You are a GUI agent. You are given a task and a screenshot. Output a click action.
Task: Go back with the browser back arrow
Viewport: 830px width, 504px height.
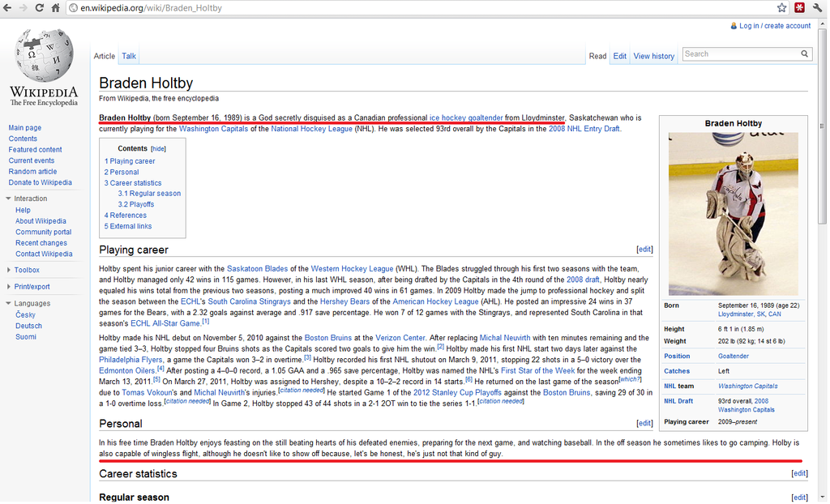click(x=6, y=8)
